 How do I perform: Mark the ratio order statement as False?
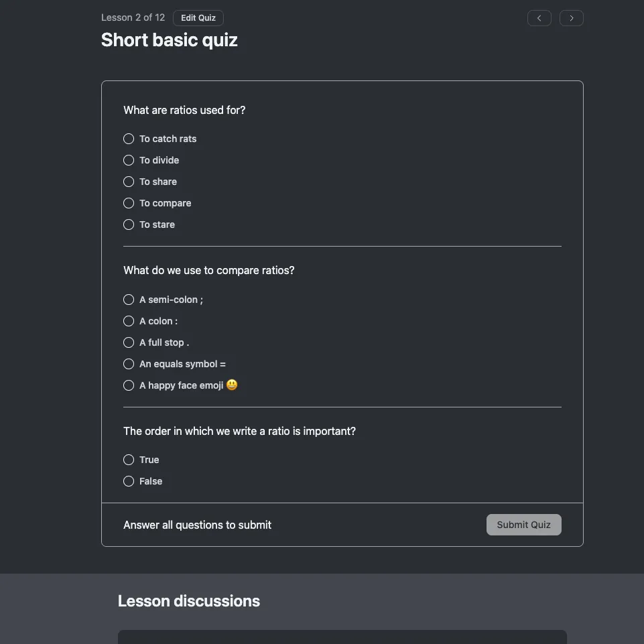coord(129,481)
